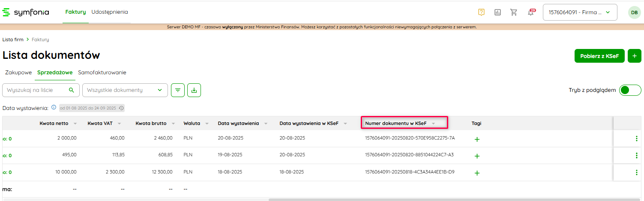The image size is (644, 201).
Task: Open notifications bell with 29 badge
Action: pyautogui.click(x=531, y=12)
